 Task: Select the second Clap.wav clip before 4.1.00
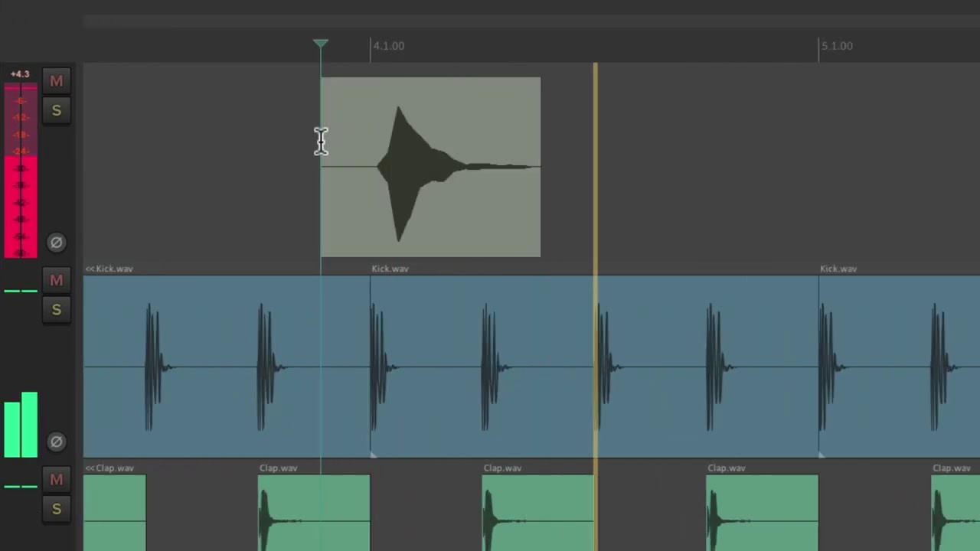pyautogui.click(x=314, y=513)
